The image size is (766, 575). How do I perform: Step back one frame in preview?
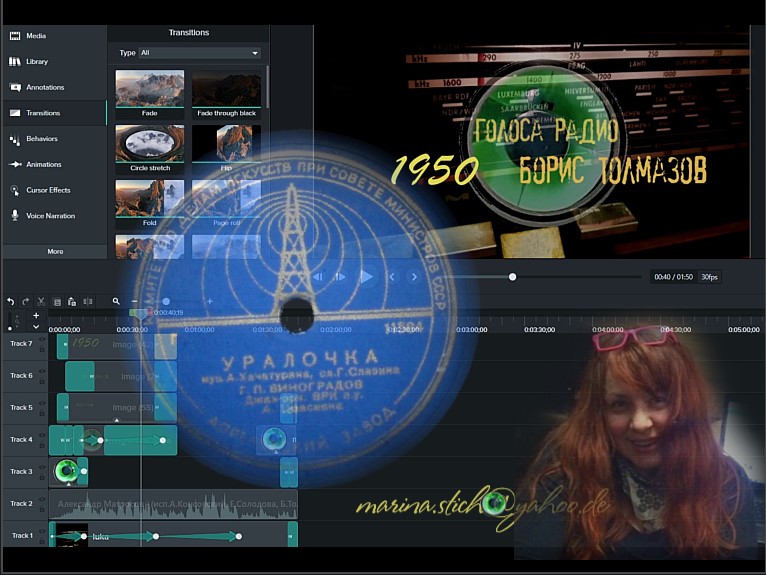[x=318, y=277]
